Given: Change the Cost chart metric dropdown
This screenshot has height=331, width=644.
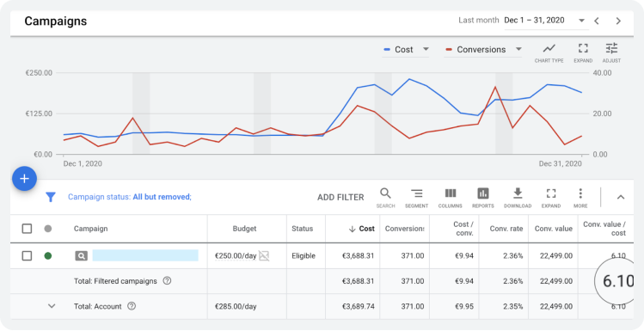Looking at the screenshot, I should (x=406, y=50).
